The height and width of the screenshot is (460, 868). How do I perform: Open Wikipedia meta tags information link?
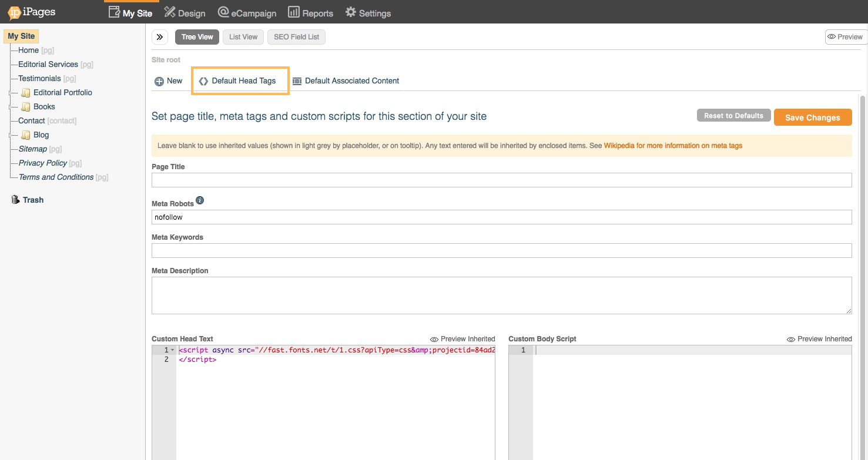673,146
